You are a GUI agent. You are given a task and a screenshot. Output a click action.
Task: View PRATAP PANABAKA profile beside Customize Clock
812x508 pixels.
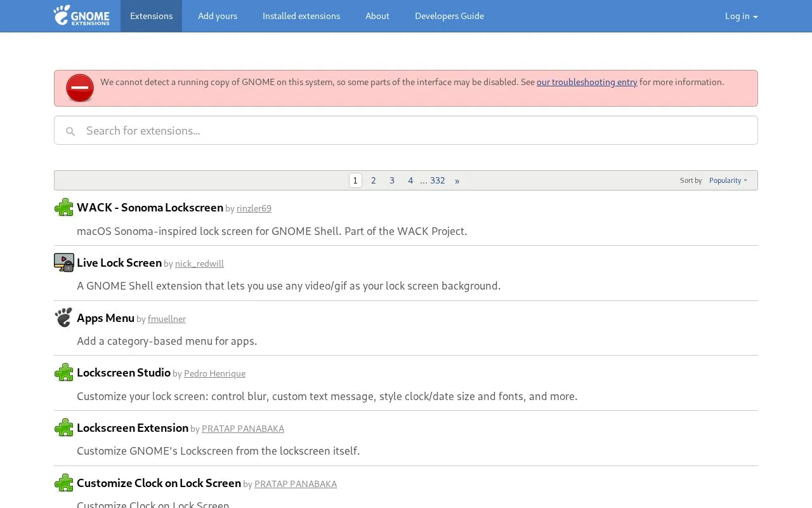coord(296,484)
